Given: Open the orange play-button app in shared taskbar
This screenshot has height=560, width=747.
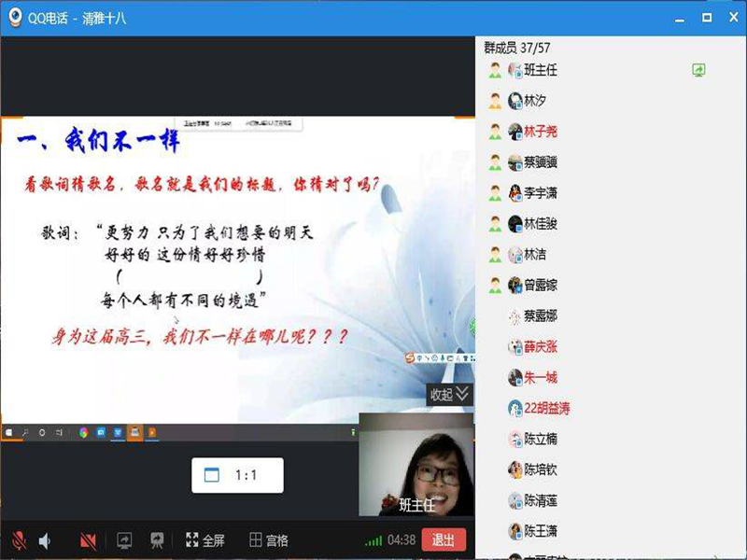Looking at the screenshot, I should [x=152, y=432].
